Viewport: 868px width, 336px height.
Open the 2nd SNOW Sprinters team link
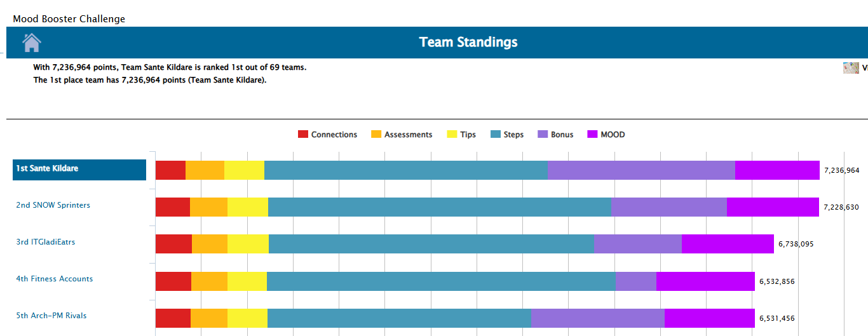click(x=53, y=205)
